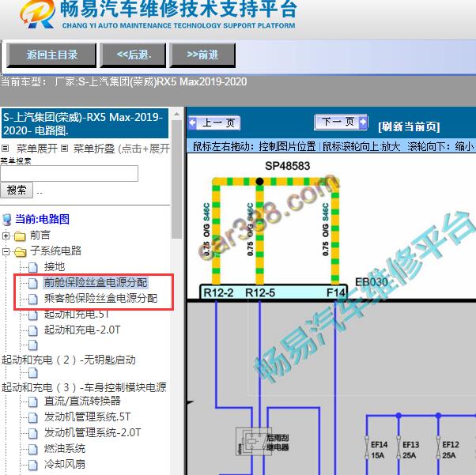This screenshot has width=476, height=475.
Task: Click the sidebar title S-上汽集团(荣威)-RX5 Max 电路图
Action: click(85, 123)
